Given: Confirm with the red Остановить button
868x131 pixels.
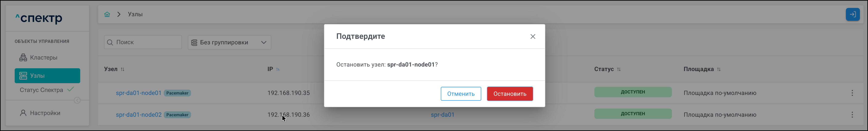Looking at the screenshot, I should (x=510, y=93).
